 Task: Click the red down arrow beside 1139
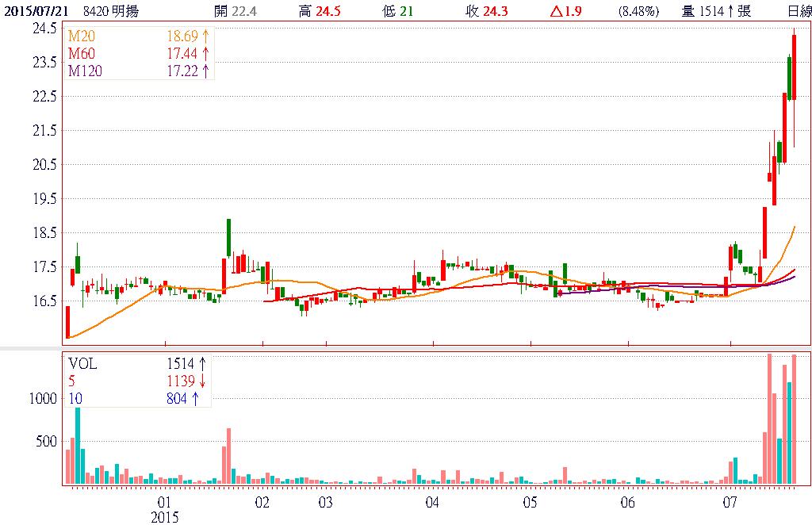click(x=203, y=381)
